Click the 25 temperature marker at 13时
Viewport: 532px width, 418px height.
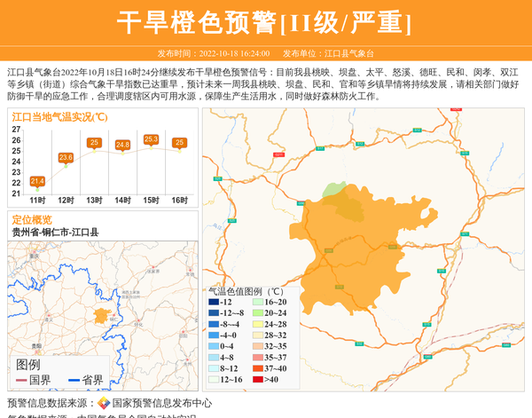click(x=94, y=143)
